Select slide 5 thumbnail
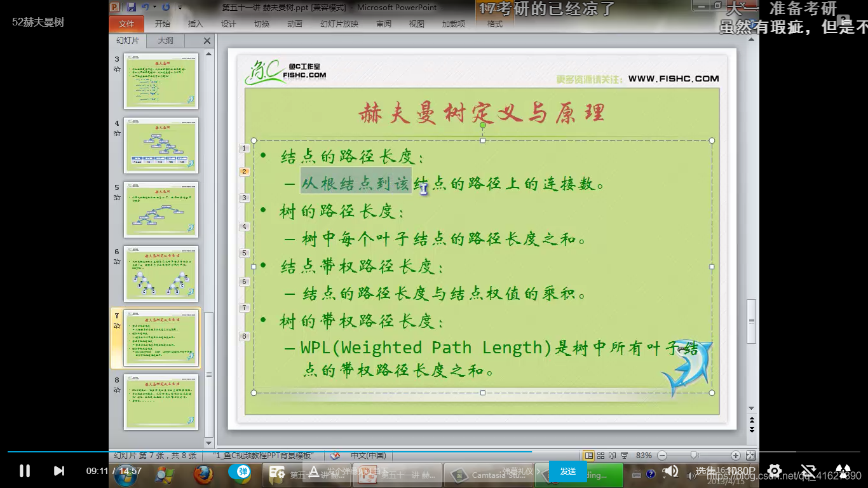Screen dimensions: 868x488 [x=161, y=210]
